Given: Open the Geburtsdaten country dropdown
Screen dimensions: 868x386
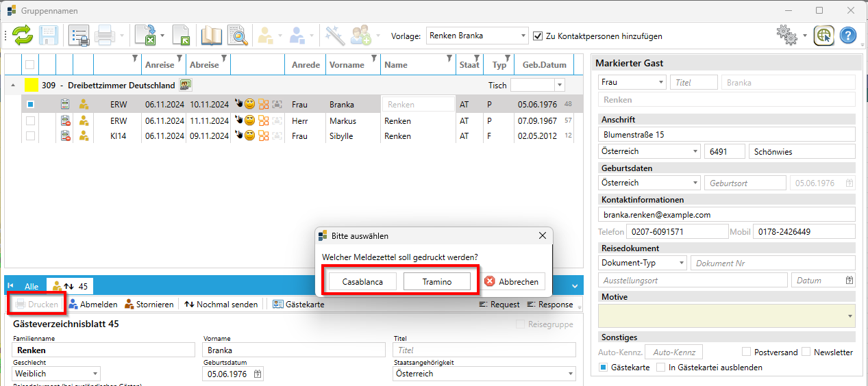Looking at the screenshot, I should (649, 183).
